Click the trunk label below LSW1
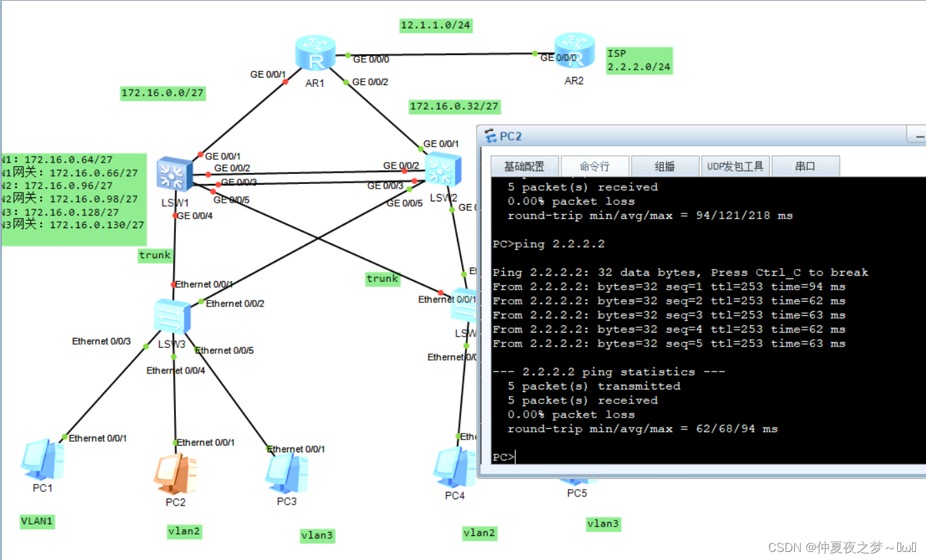 [155, 255]
